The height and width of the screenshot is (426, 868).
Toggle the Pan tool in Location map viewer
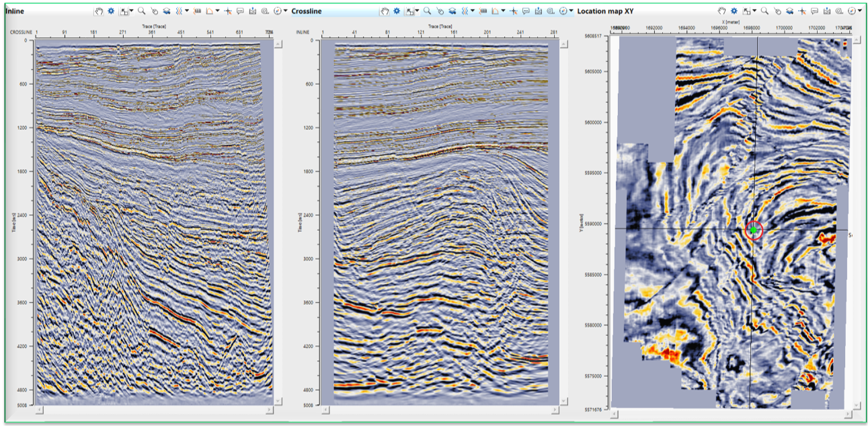pos(721,10)
